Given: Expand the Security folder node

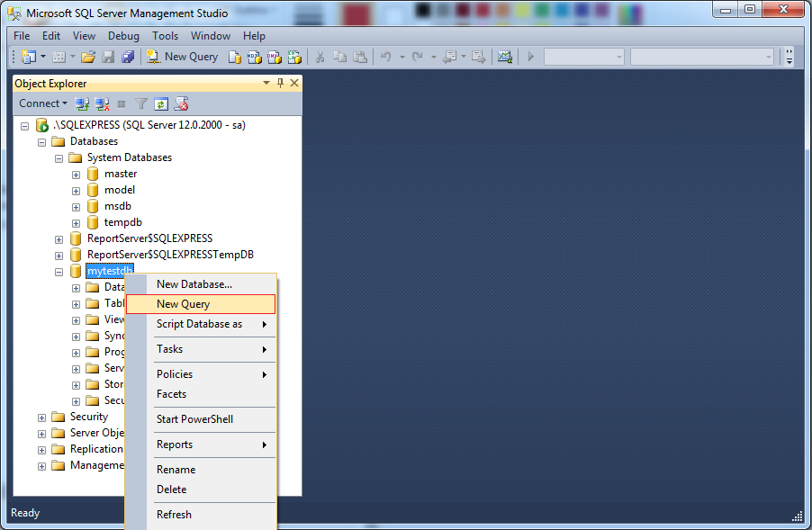Looking at the screenshot, I should [x=41, y=418].
